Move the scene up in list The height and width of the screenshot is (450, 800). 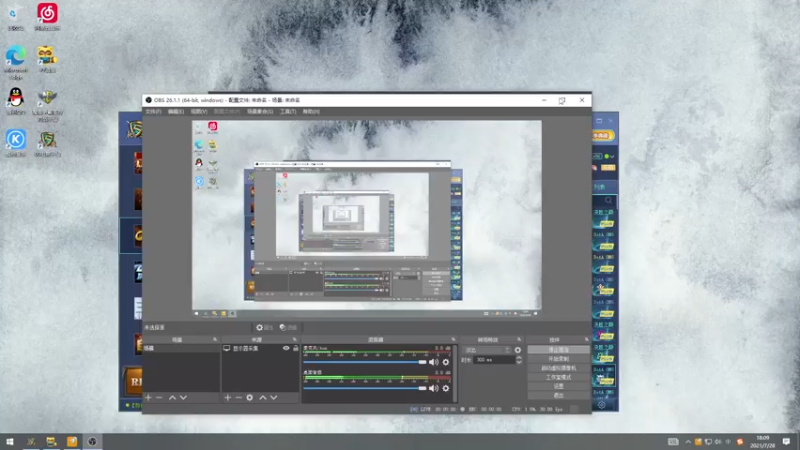172,397
